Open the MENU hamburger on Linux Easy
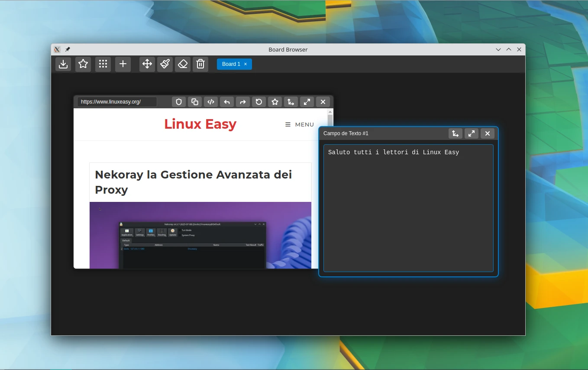This screenshot has height=370, width=588. [x=300, y=124]
